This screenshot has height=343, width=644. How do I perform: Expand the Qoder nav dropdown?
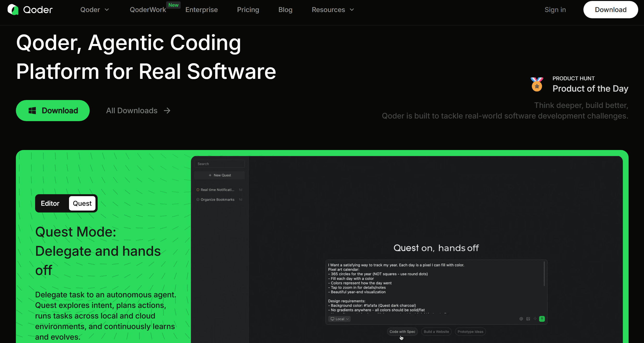pos(95,10)
